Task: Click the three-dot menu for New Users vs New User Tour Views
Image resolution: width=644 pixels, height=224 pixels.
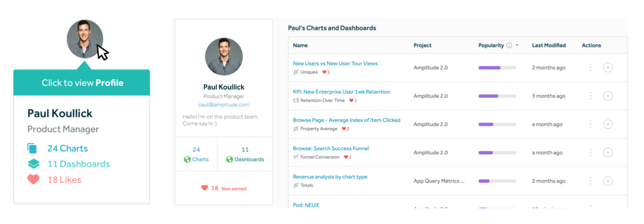Action: (x=590, y=68)
